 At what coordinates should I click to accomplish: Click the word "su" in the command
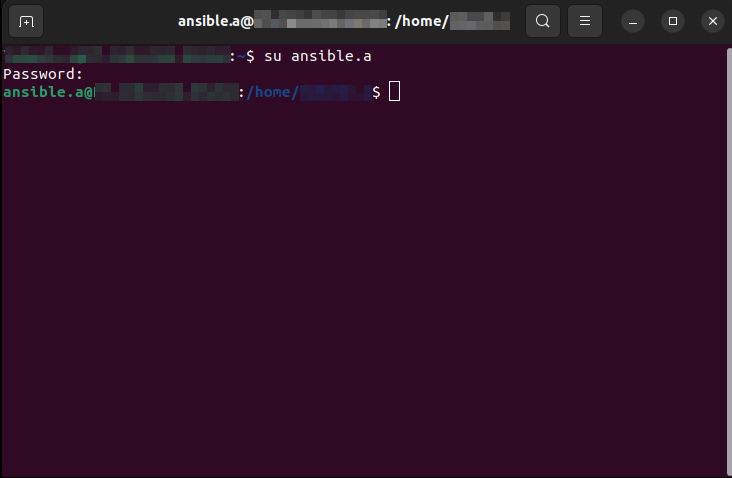click(273, 56)
